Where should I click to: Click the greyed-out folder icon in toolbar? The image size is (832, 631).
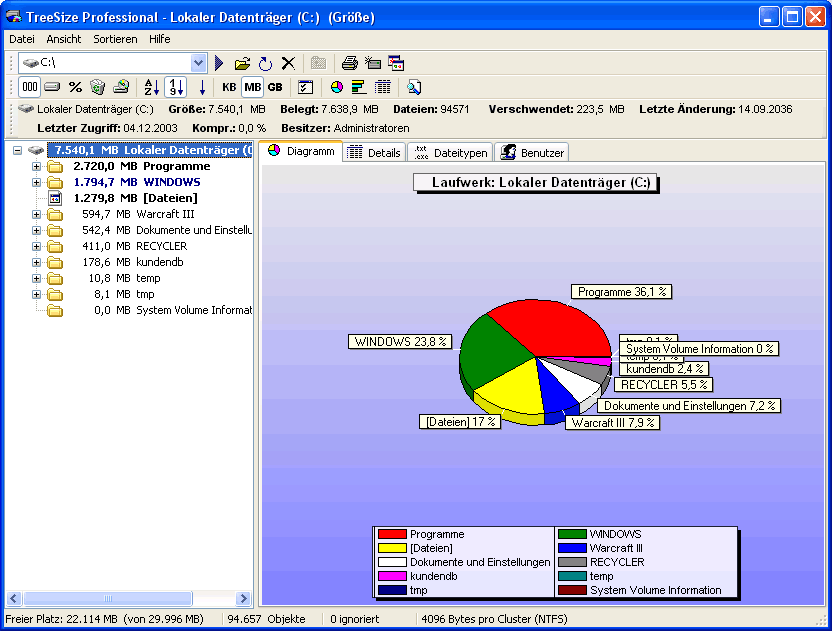click(318, 63)
